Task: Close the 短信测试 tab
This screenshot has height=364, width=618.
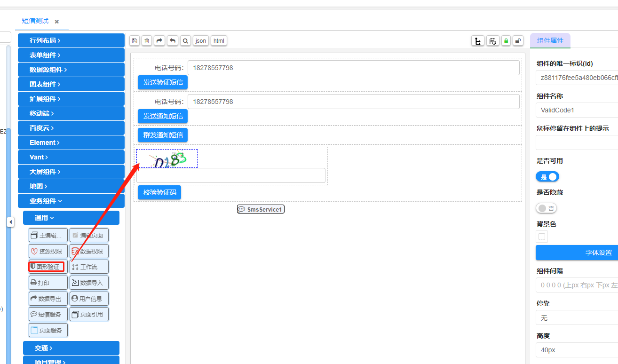Action: [57, 22]
